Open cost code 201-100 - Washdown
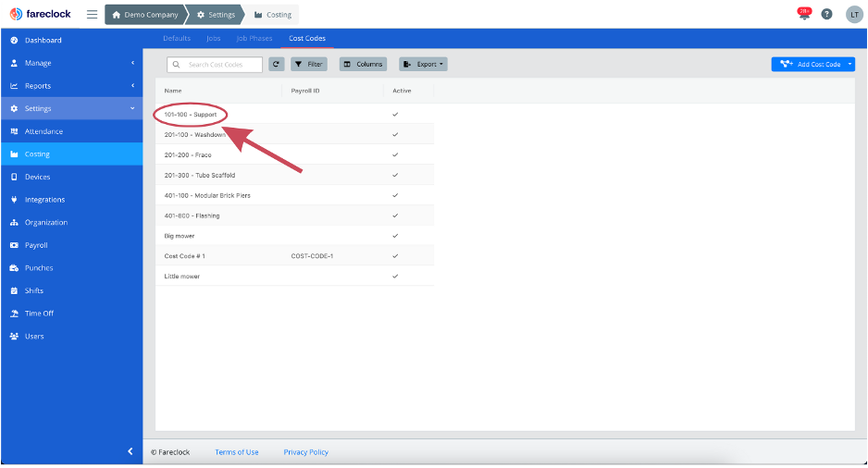This screenshot has height=468, width=868. (195, 134)
